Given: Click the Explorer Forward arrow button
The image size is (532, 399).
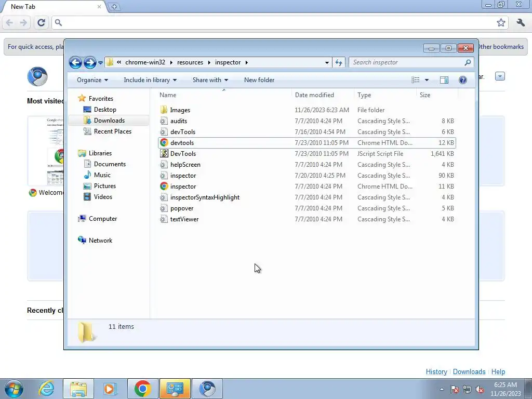Looking at the screenshot, I should point(90,62).
